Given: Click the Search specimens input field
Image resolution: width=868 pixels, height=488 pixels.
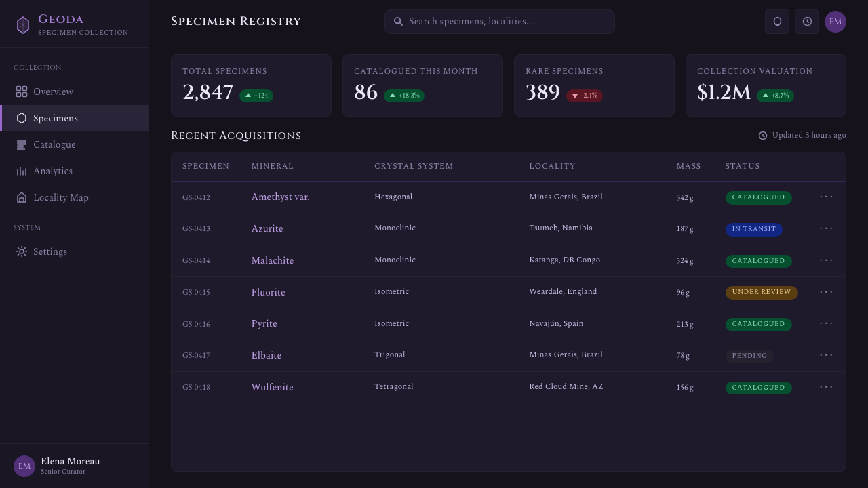Looking at the screenshot, I should click(x=500, y=22).
